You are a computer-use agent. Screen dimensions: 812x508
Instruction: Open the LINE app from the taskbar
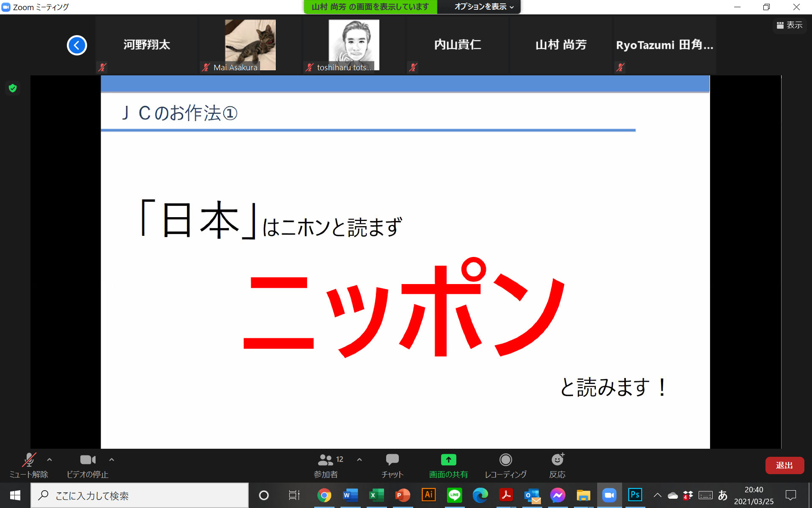point(454,495)
